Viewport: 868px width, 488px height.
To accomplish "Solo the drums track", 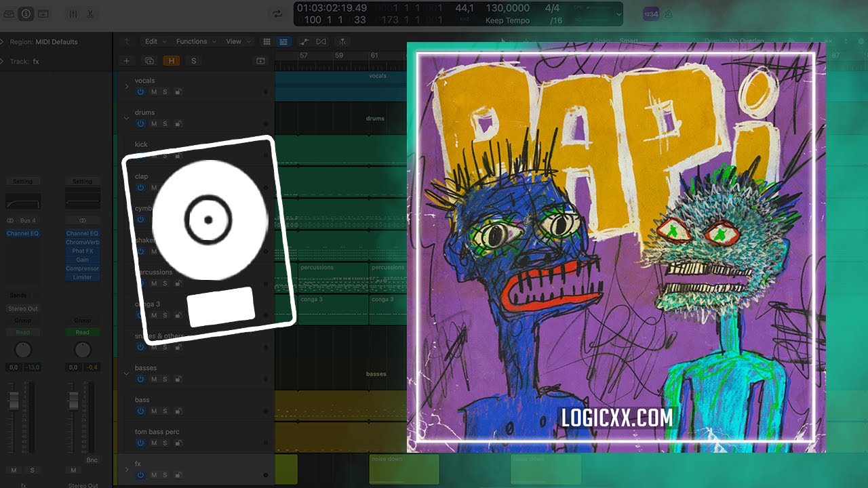I will click(165, 123).
